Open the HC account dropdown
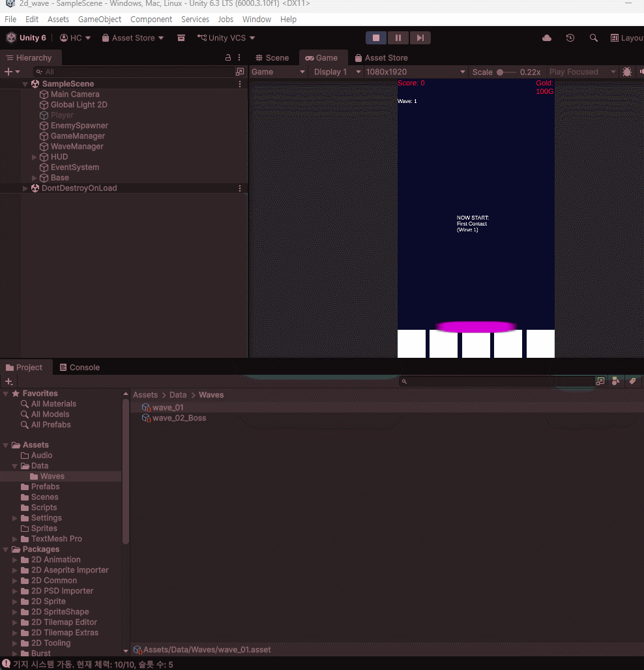The width and height of the screenshot is (644, 670). tap(75, 38)
